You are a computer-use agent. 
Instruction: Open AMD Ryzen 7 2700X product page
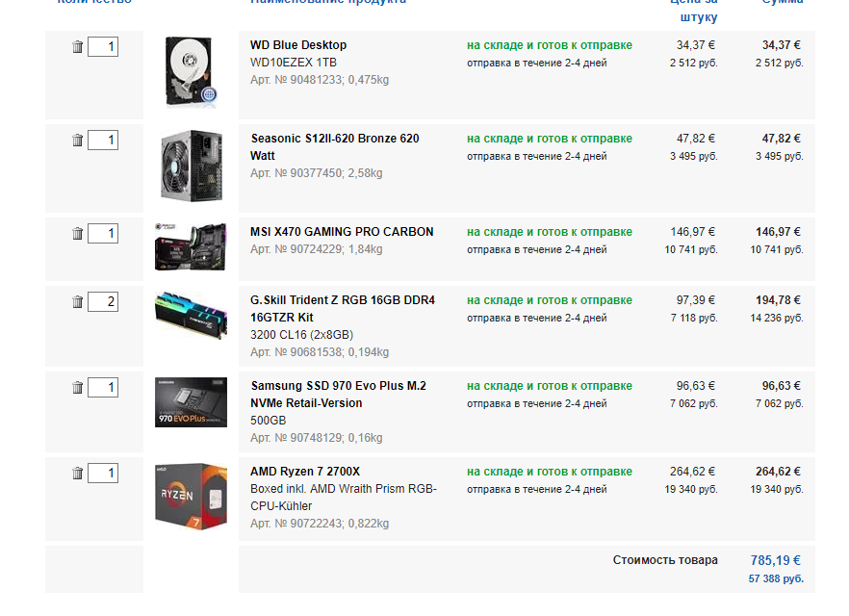click(x=305, y=472)
